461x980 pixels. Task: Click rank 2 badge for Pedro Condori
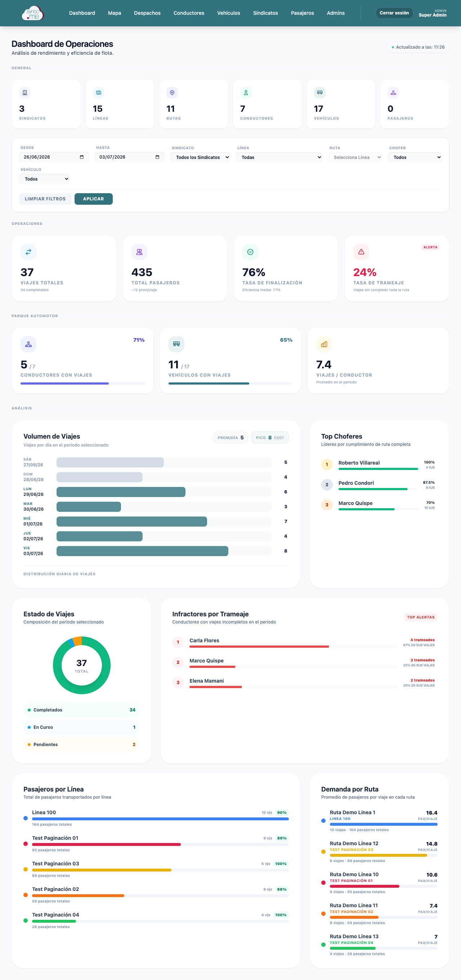(x=327, y=485)
